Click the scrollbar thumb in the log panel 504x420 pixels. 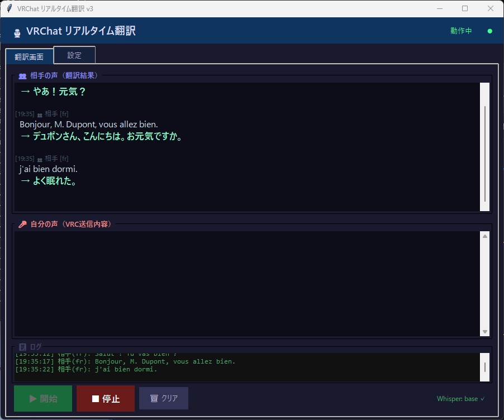pyautogui.click(x=484, y=367)
